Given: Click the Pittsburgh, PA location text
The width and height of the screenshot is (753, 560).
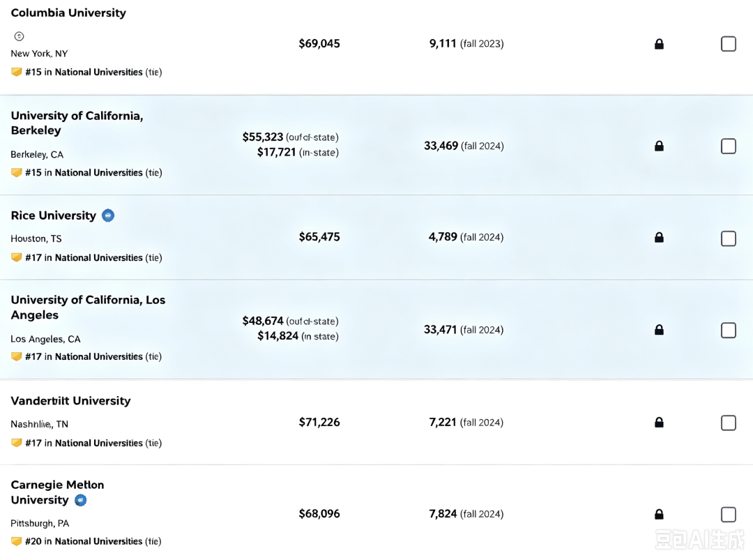Looking at the screenshot, I should pyautogui.click(x=40, y=524).
